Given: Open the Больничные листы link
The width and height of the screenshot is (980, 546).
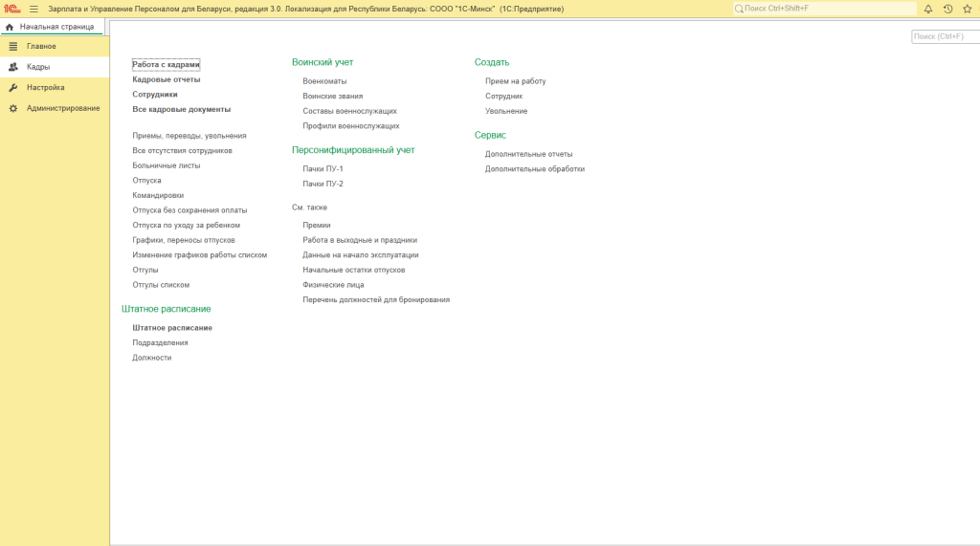Looking at the screenshot, I should point(167,165).
